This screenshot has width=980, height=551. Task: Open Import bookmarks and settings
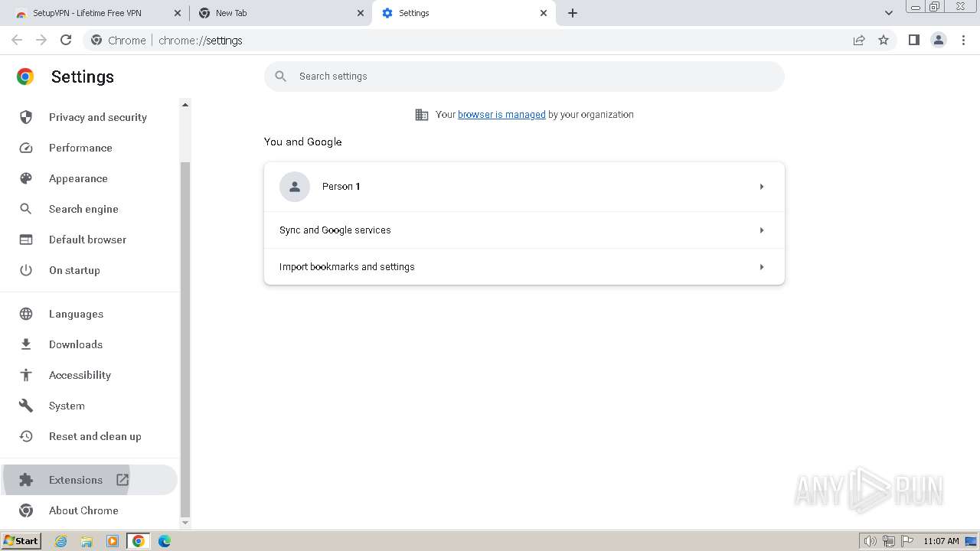pyautogui.click(x=524, y=267)
